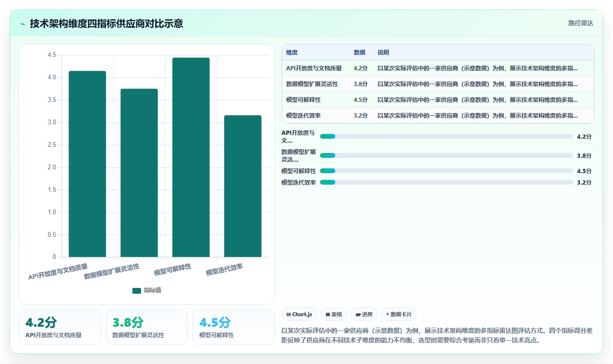Click progress bar ending in 3.2分

click(x=446, y=182)
